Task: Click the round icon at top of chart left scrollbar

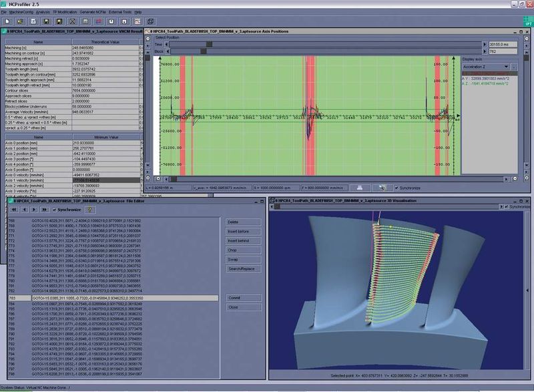Action: click(148, 39)
